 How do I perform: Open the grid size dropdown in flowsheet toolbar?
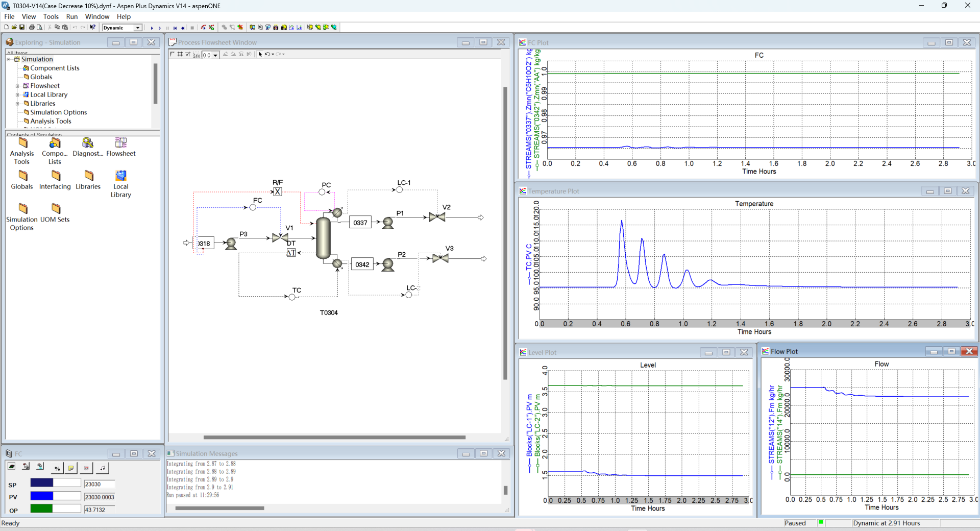pyautogui.click(x=215, y=55)
